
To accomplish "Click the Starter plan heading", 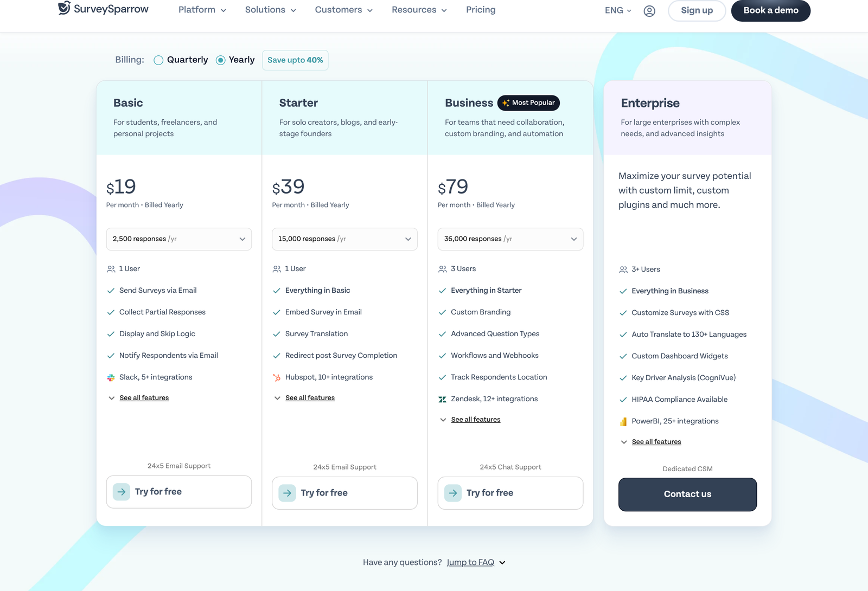I will point(298,103).
